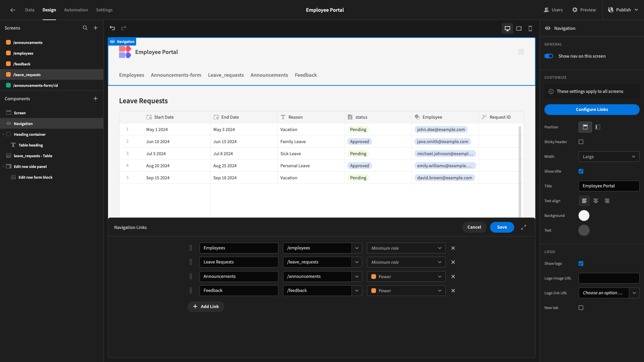The height and width of the screenshot is (362, 644).
Task: Align title text right
Action: (607, 201)
